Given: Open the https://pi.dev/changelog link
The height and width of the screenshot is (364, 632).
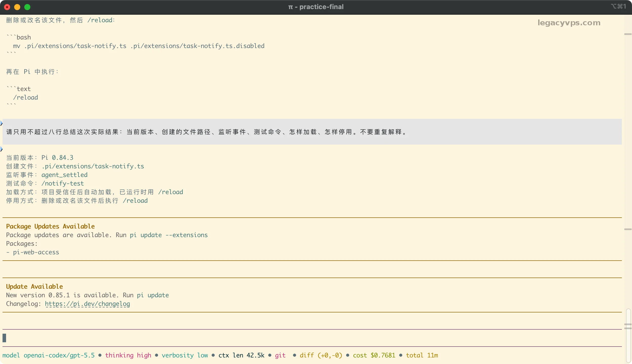Looking at the screenshot, I should click(87, 304).
